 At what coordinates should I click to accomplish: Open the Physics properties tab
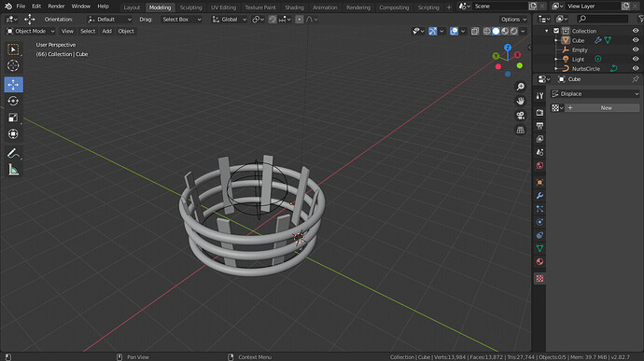coord(539,222)
